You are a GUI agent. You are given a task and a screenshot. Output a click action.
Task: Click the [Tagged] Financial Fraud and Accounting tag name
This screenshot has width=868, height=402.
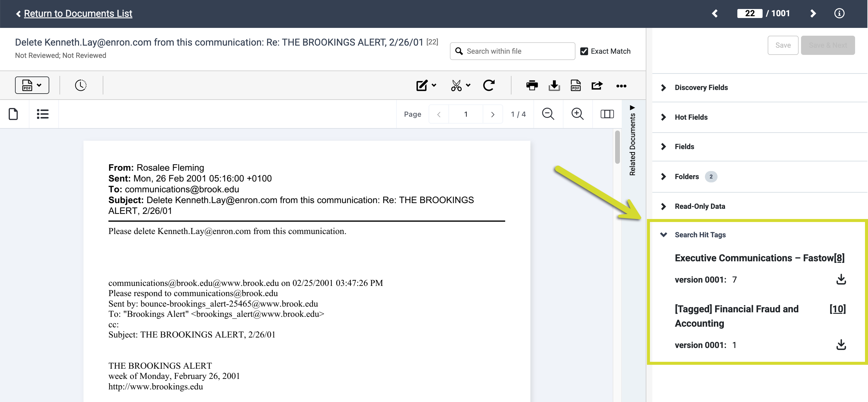click(x=736, y=316)
